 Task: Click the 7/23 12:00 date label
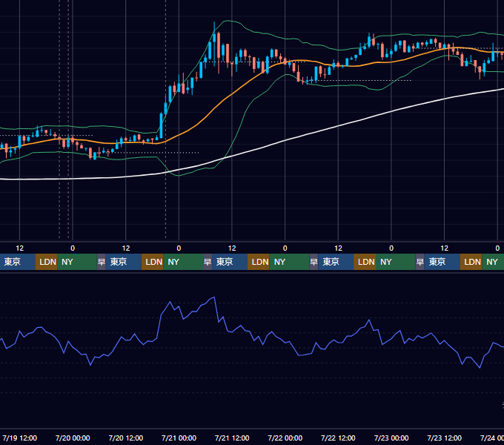click(x=444, y=438)
